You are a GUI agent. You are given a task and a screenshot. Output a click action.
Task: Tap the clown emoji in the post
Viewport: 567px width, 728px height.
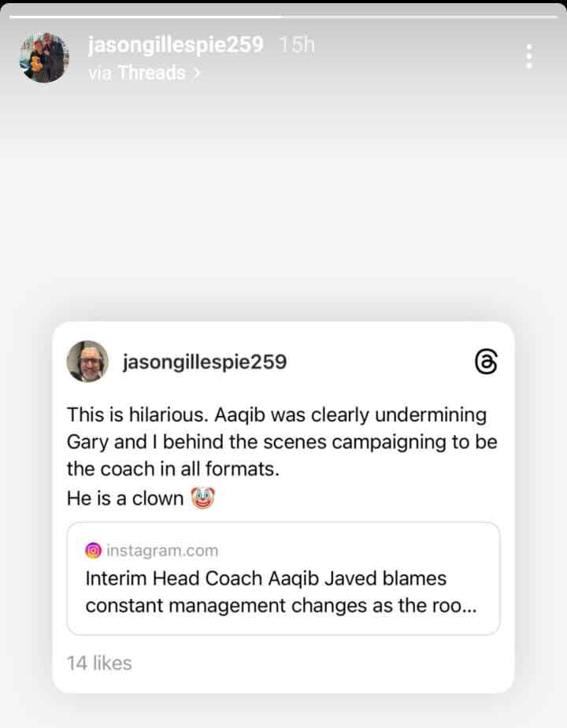[202, 498]
